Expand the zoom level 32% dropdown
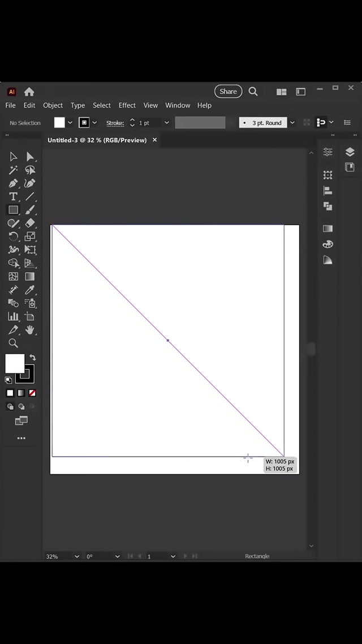Viewport: 362px width, 644px height. point(77,556)
